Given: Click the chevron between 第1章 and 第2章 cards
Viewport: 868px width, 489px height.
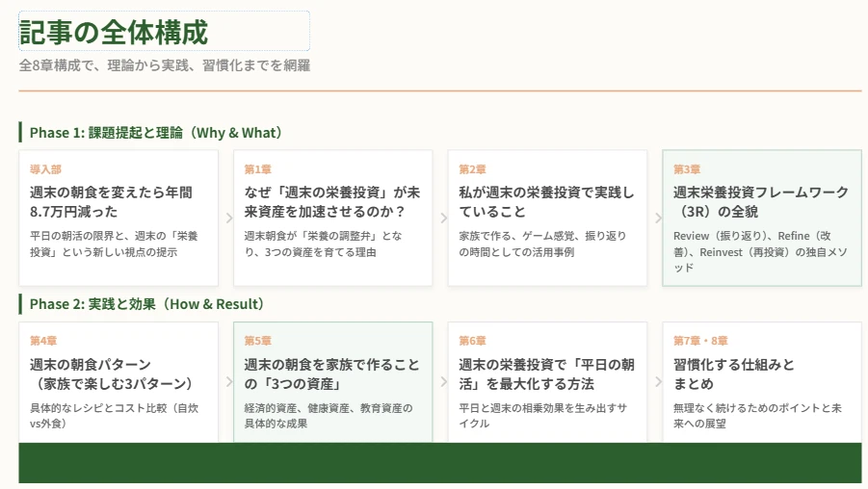Looking at the screenshot, I should (x=442, y=219).
